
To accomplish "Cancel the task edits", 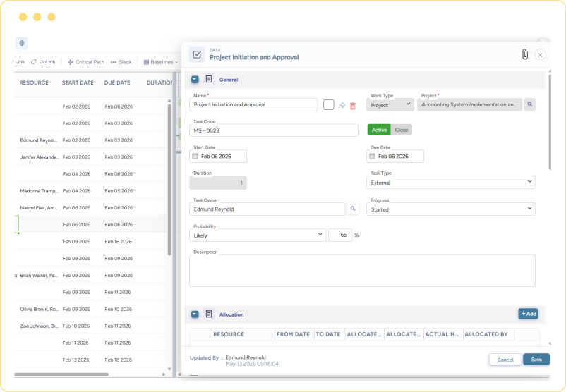I will click(x=505, y=360).
